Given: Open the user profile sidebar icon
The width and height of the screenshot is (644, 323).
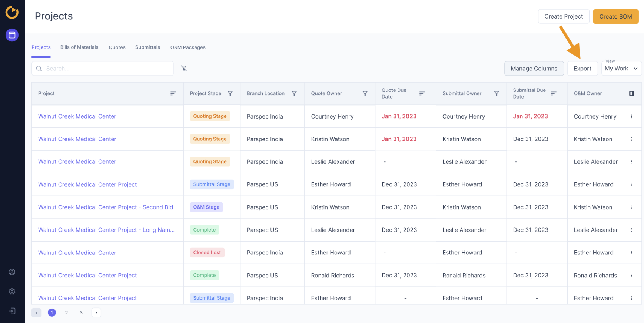Looking at the screenshot, I should pos(12,272).
